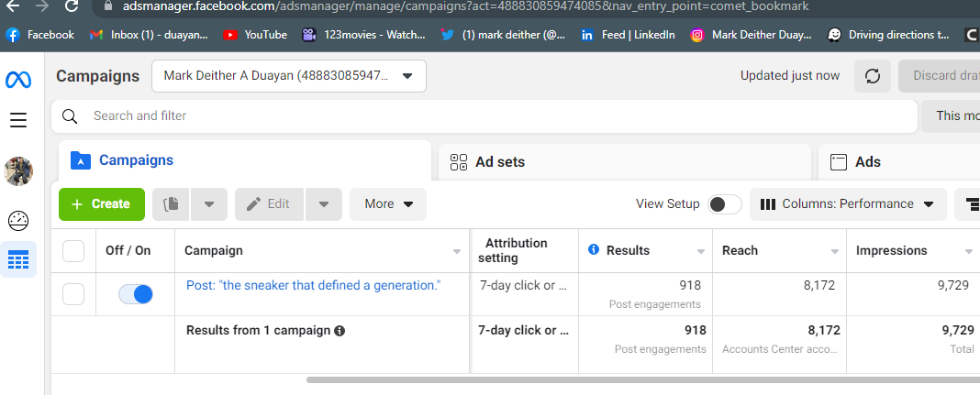Switch to the Ads tab
980x395 pixels.
pos(867,162)
